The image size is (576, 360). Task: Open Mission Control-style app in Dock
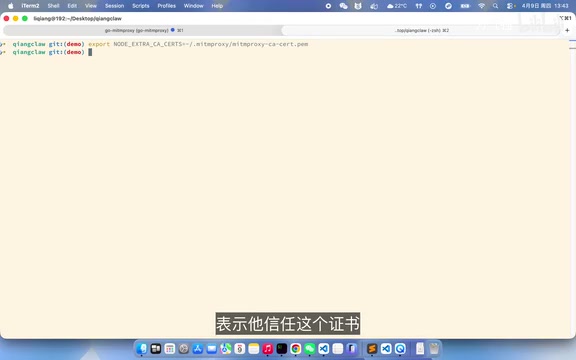click(x=156, y=348)
